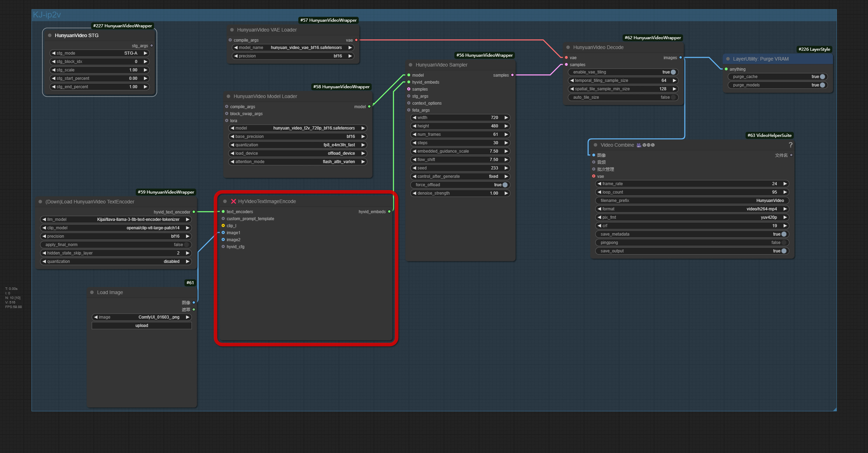Toggle force_offload on HunyuanVideo Sampler
Screen dimensions: 868x453
[x=505, y=184]
